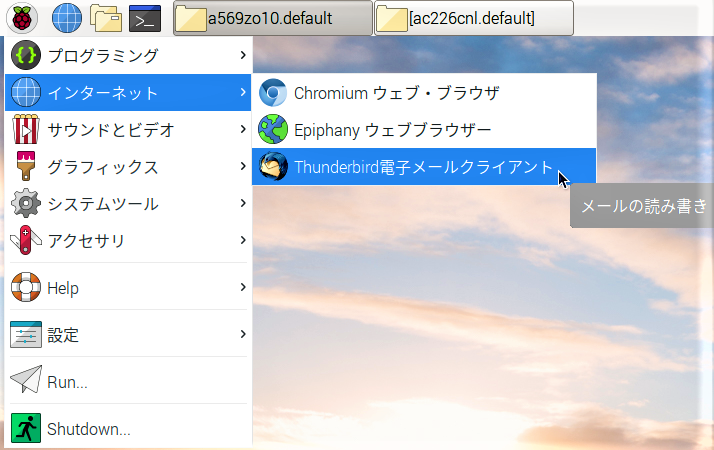
Task: Select the インターネット menu category
Action: (128, 92)
